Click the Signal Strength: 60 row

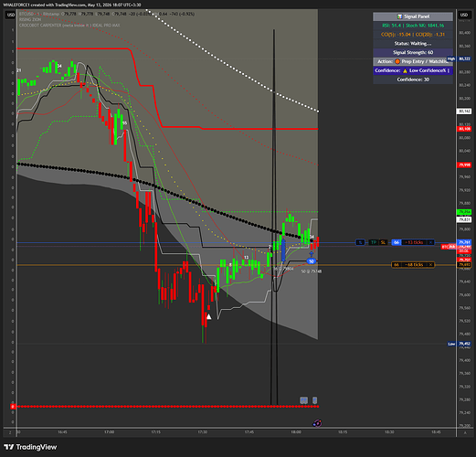pyautogui.click(x=413, y=52)
